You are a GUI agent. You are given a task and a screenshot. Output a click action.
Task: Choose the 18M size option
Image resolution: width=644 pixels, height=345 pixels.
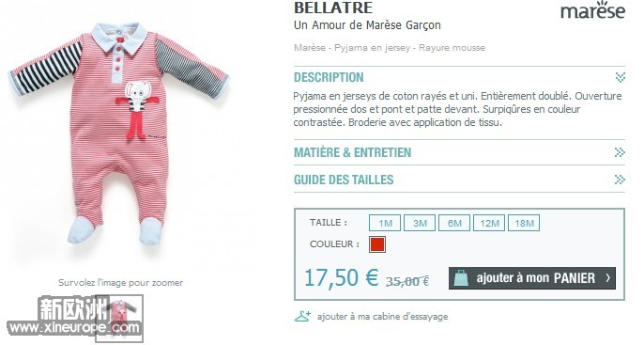524,223
